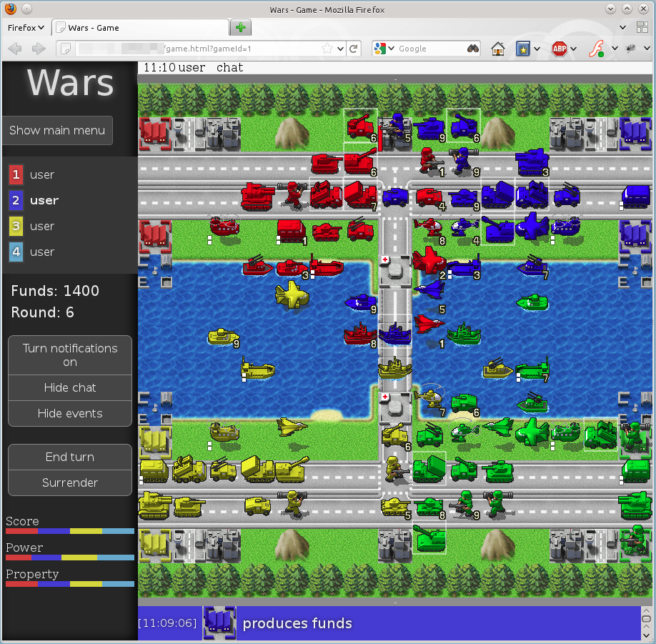The width and height of the screenshot is (656, 644).
Task: Click the Google search input field
Action: point(429,49)
